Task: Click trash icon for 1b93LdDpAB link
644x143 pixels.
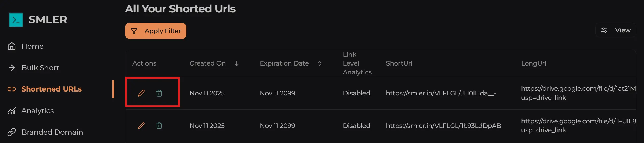Action: pos(159,126)
